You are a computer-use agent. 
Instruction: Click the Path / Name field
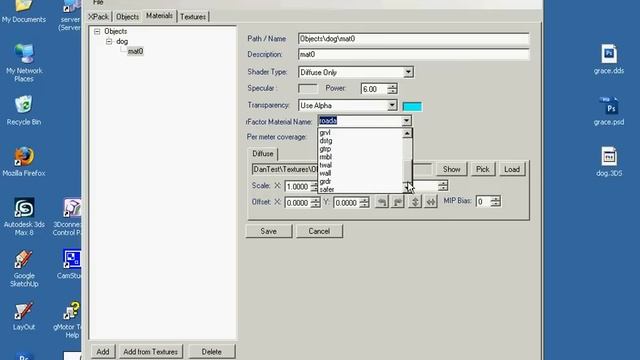click(x=413, y=39)
